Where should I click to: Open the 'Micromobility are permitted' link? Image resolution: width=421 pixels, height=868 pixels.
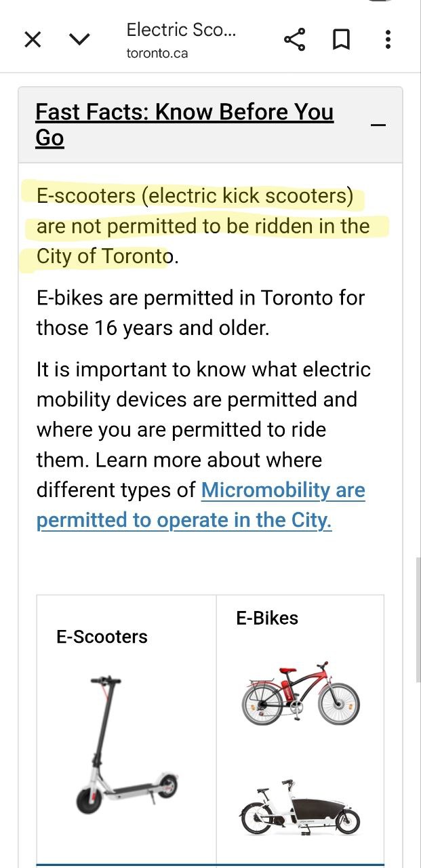coord(283,490)
